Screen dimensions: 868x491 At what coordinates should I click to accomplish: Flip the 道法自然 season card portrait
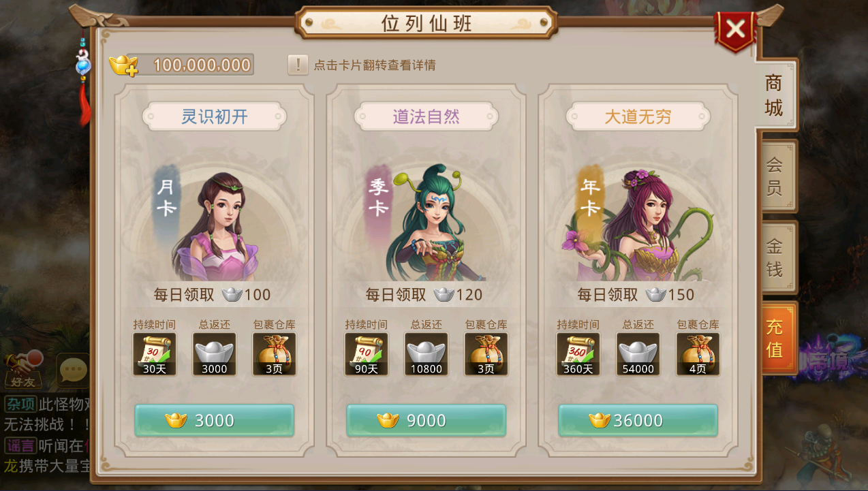[427, 223]
